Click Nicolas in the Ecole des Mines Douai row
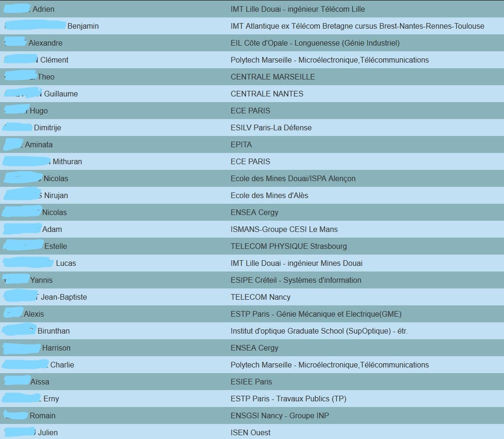This screenshot has height=439, width=504. point(56,179)
